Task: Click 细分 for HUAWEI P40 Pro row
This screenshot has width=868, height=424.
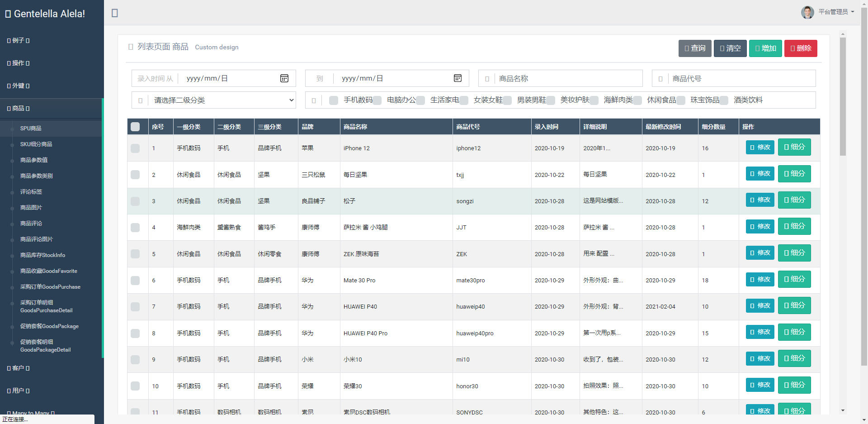Action: point(794,332)
